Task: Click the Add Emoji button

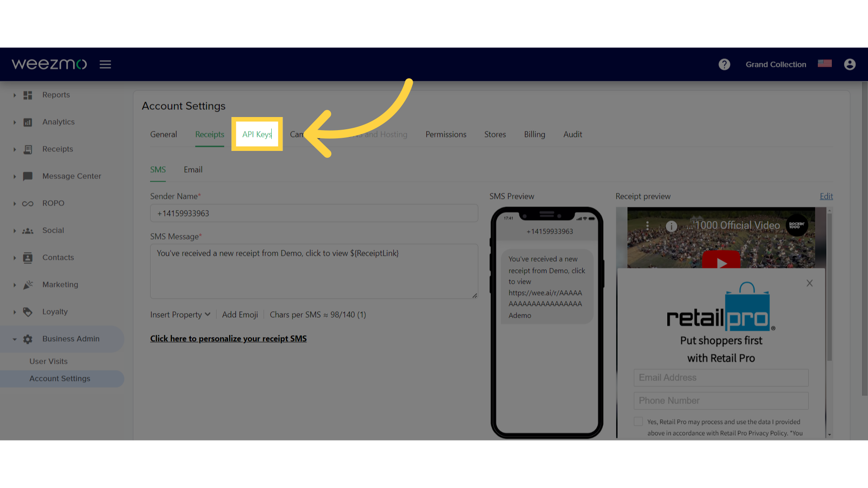Action: tap(240, 314)
